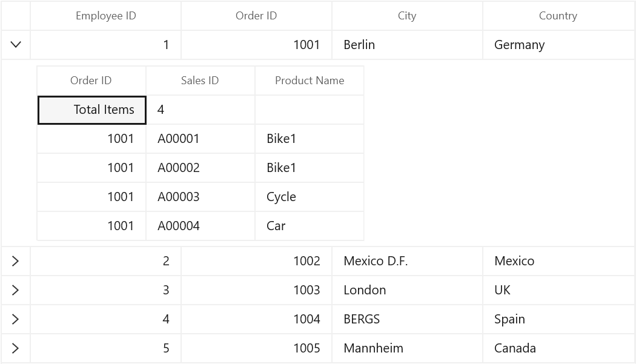This screenshot has height=364, width=636.
Task: Click the Sales ID column header
Action: point(200,81)
